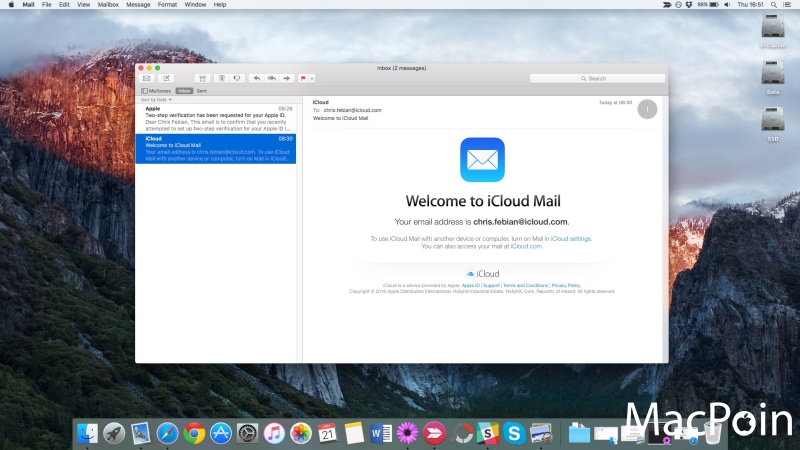Screen dimensions: 800x450
Task: Switch to the Inbox favorites tab
Action: [x=184, y=91]
